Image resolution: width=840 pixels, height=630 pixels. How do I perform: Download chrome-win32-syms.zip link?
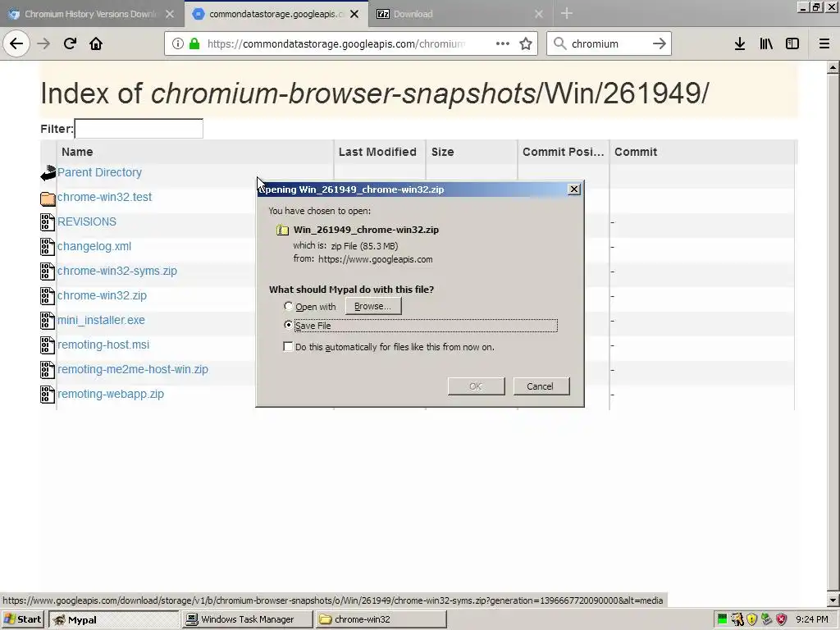pyautogui.click(x=116, y=271)
